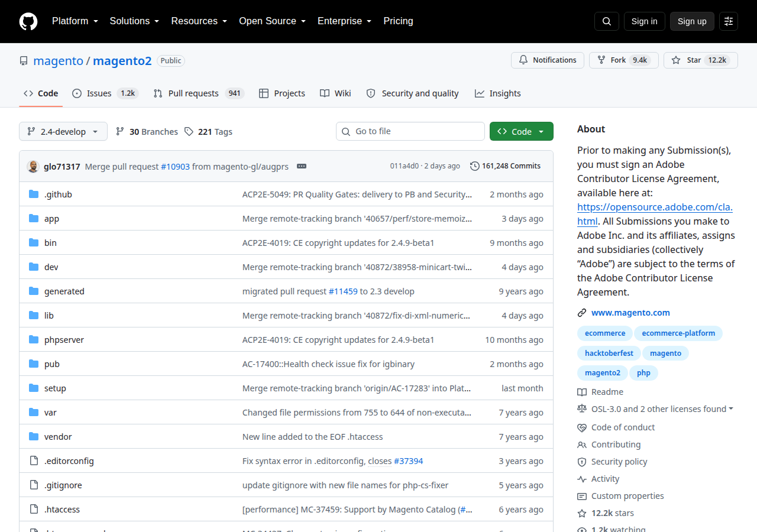
Task: Open the 2.4-develop branch selector
Action: pos(63,131)
